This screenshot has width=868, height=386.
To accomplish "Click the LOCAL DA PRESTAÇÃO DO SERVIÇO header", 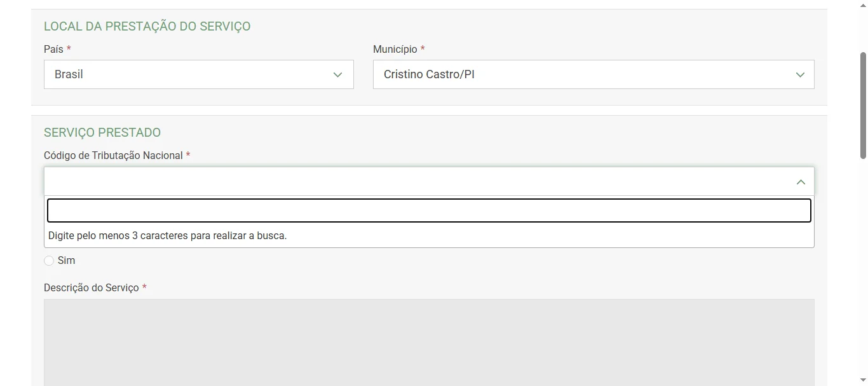I will [147, 26].
